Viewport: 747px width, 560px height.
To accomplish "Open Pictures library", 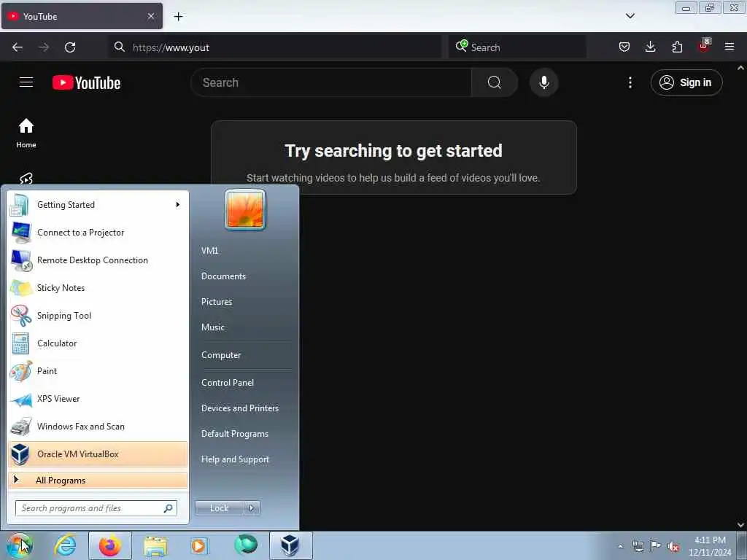I will click(217, 302).
